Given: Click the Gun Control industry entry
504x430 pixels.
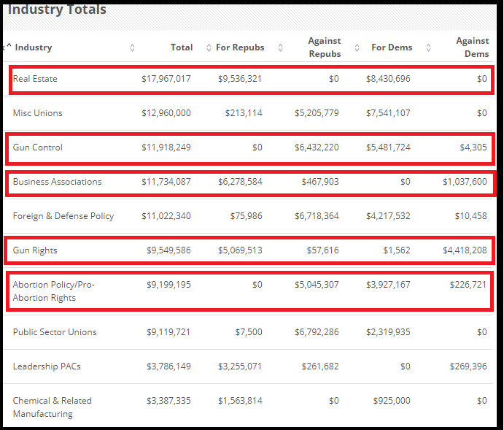Looking at the screenshot, I should coord(38,147).
